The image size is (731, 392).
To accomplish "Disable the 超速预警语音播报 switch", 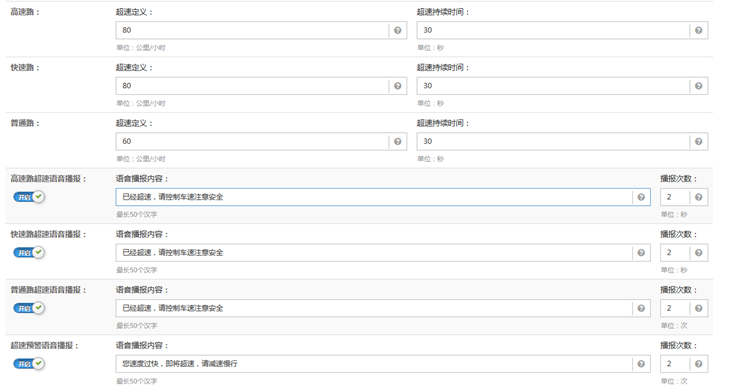I will click(29, 364).
